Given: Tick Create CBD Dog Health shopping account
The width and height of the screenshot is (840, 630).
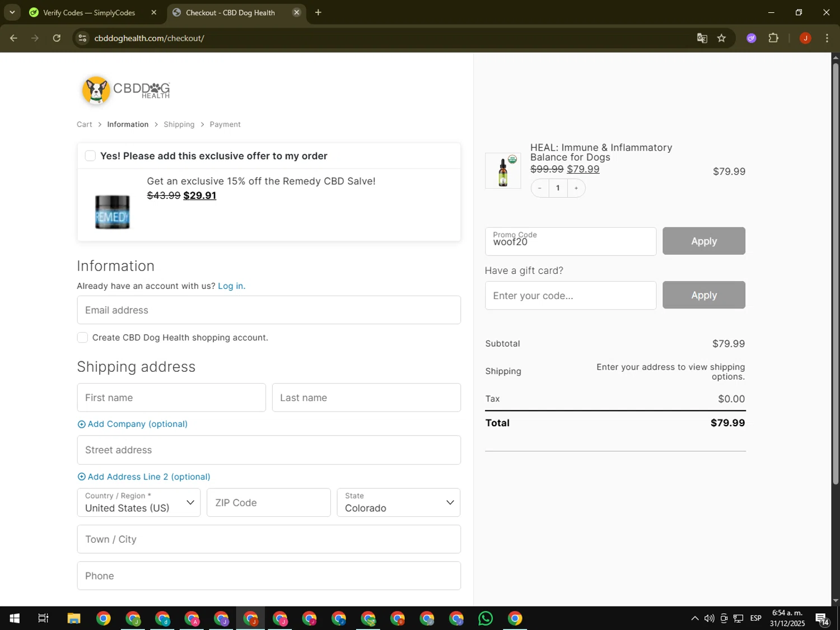Looking at the screenshot, I should pos(82,338).
